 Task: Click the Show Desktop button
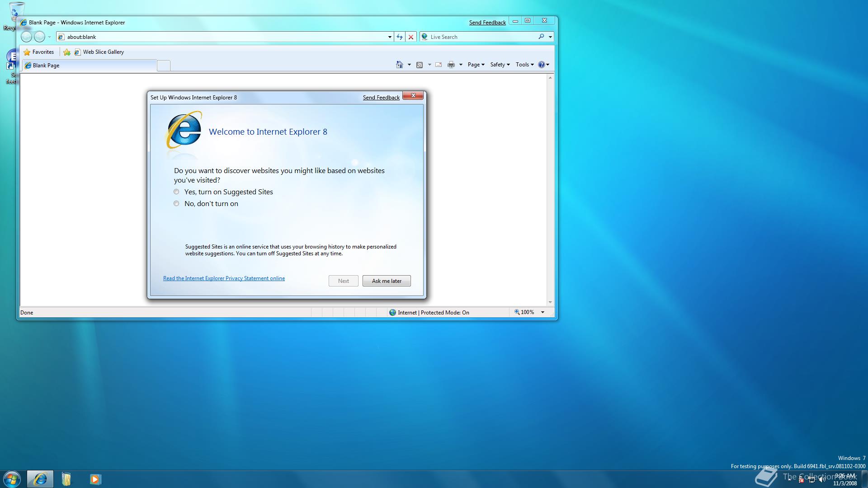coord(864,479)
